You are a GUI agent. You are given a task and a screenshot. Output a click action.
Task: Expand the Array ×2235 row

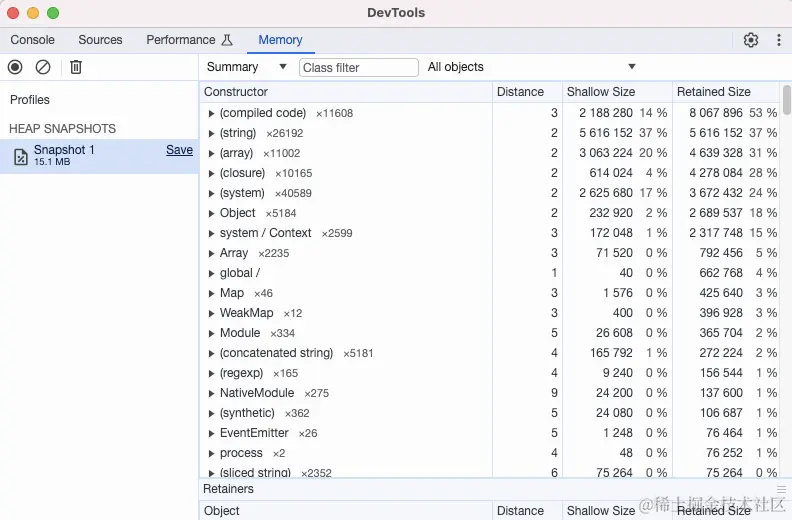click(x=211, y=253)
